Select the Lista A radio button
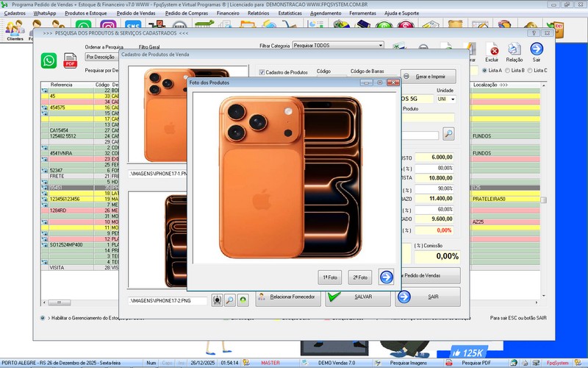 click(485, 70)
